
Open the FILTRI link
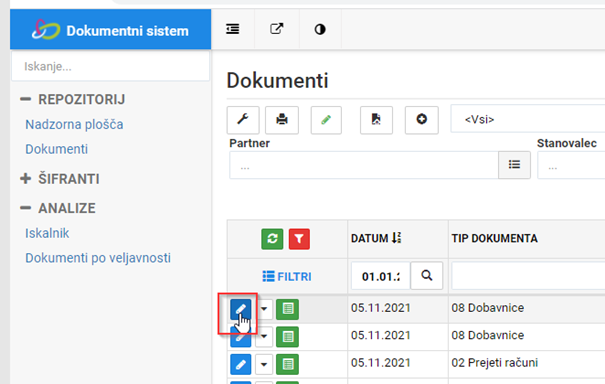[287, 276]
